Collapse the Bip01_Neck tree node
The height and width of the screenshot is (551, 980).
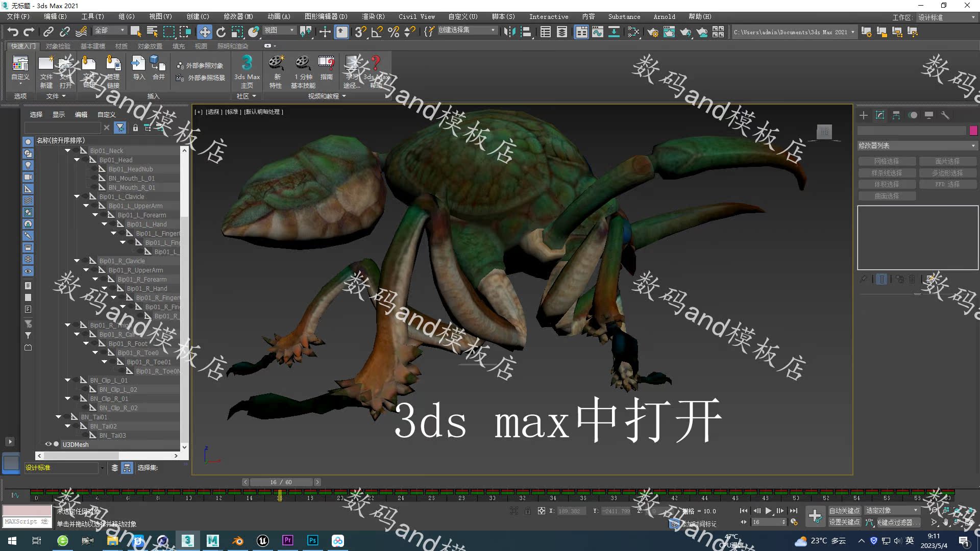coord(68,151)
